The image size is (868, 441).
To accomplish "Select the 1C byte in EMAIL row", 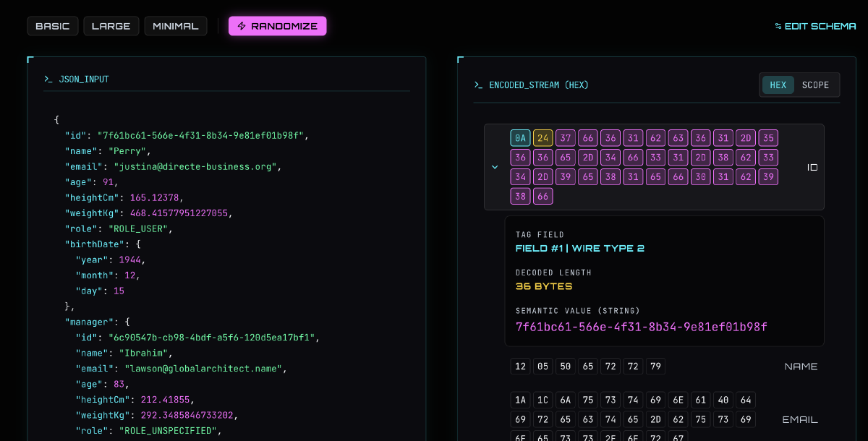I will tap(542, 400).
